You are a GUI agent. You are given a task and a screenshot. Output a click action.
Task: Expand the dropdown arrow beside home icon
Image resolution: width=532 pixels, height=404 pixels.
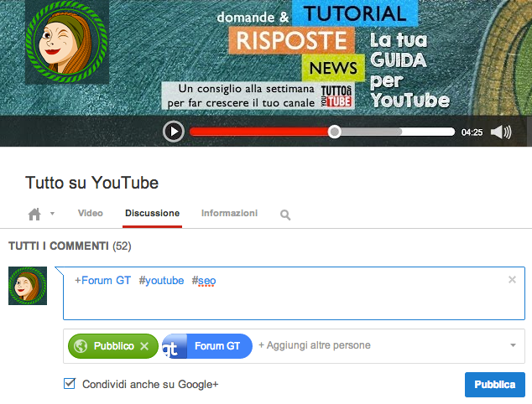[x=52, y=214]
